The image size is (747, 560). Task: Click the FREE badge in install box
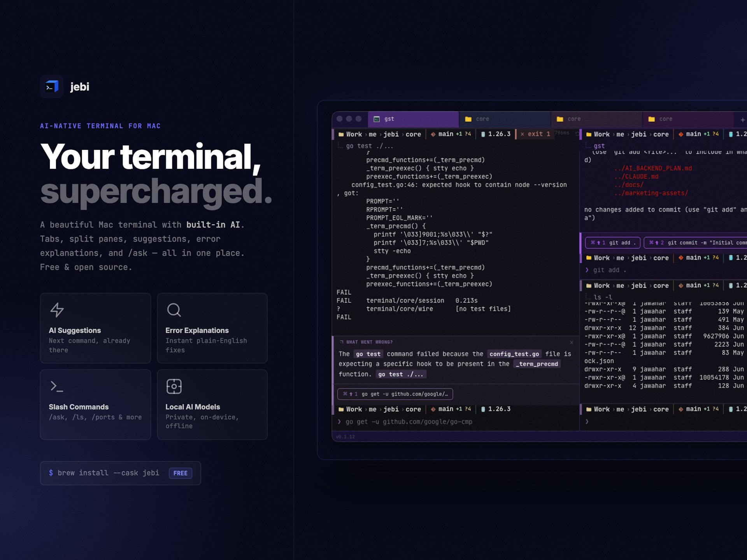[181, 473]
